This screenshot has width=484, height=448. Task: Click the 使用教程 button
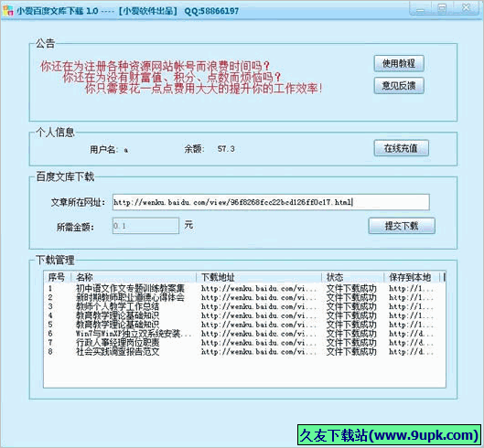(399, 64)
